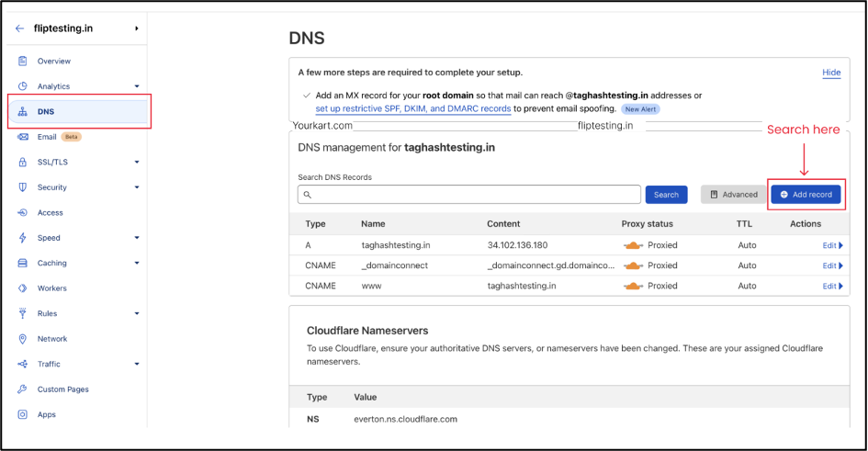Expand the Security submenu arrow

click(x=137, y=187)
